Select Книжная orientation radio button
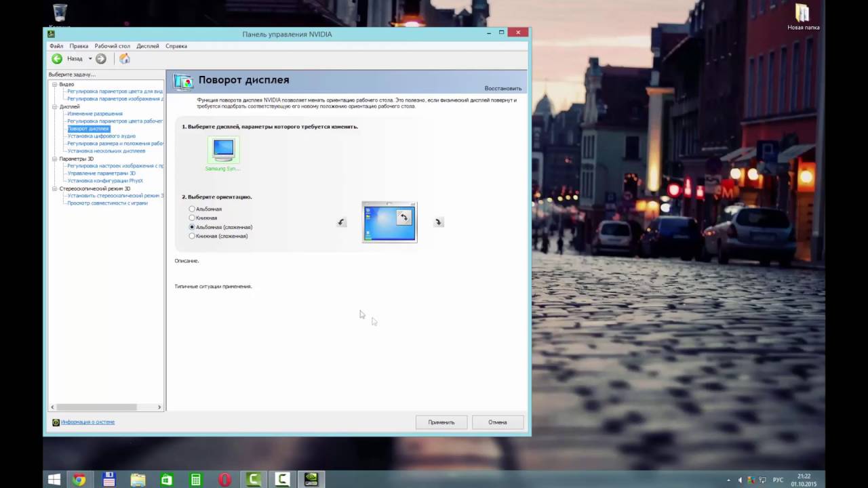This screenshot has width=868, height=488. click(192, 218)
